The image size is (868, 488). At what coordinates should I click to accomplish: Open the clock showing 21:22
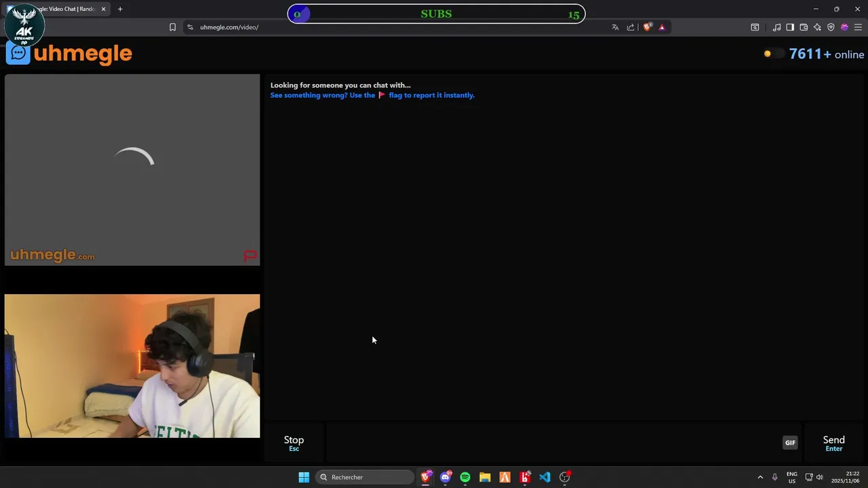846,477
